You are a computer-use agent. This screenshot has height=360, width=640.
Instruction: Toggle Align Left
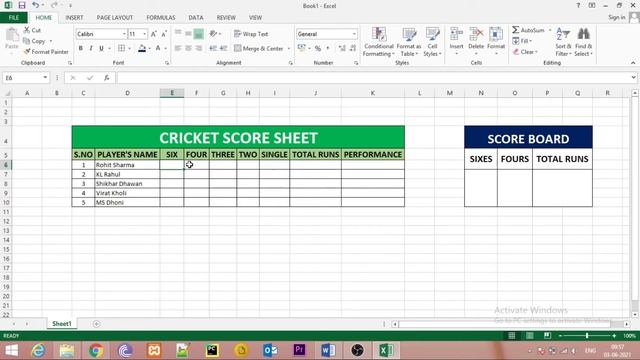click(178, 48)
